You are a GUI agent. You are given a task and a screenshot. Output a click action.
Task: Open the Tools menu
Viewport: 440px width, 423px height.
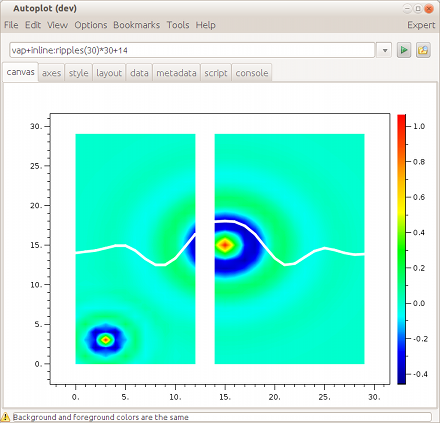(x=178, y=25)
